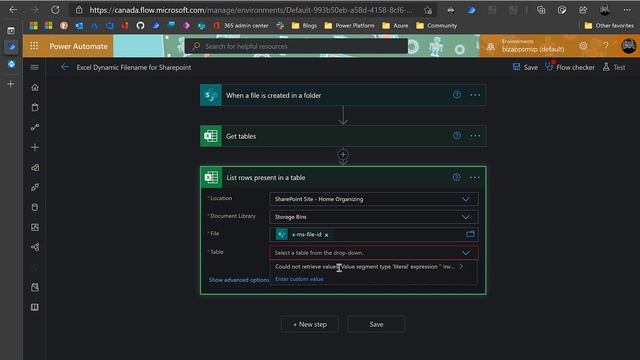This screenshot has width=640, height=360.
Task: Click Save in the top toolbar
Action: click(x=525, y=67)
